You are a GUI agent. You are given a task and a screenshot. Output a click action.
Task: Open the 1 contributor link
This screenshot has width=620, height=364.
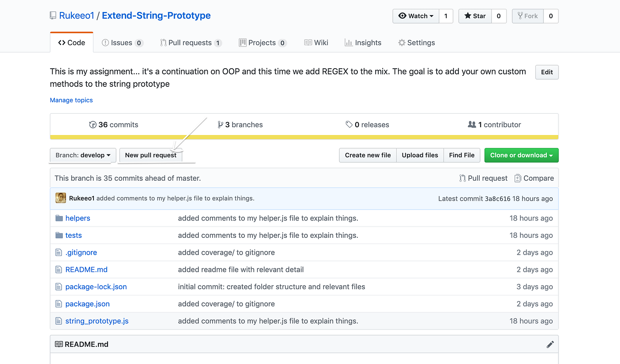pyautogui.click(x=494, y=124)
